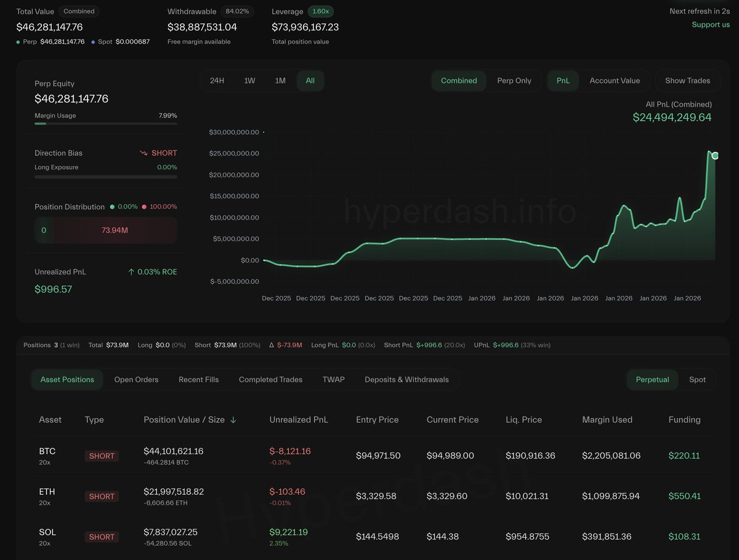
Task: Switch chart to Perp Only
Action: [514, 81]
